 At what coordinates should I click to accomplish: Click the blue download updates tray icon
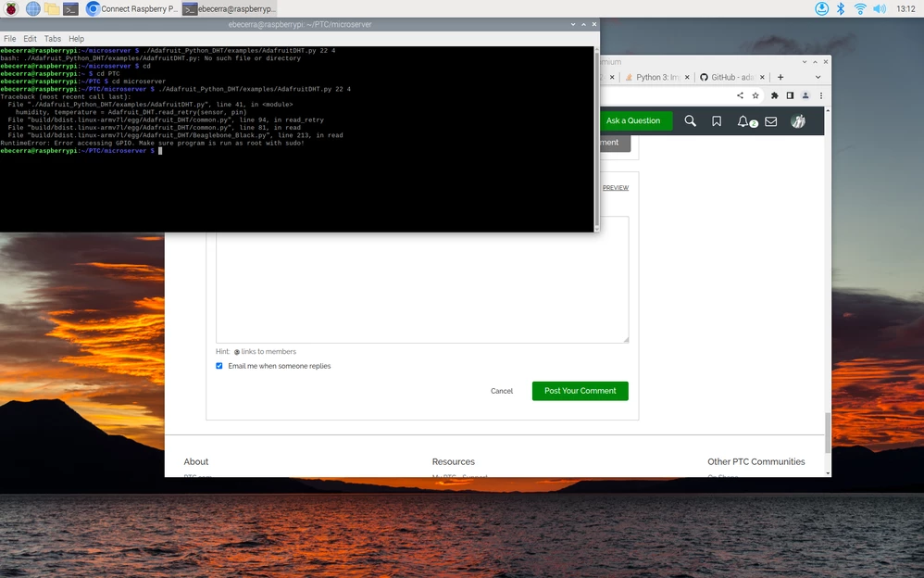point(821,8)
